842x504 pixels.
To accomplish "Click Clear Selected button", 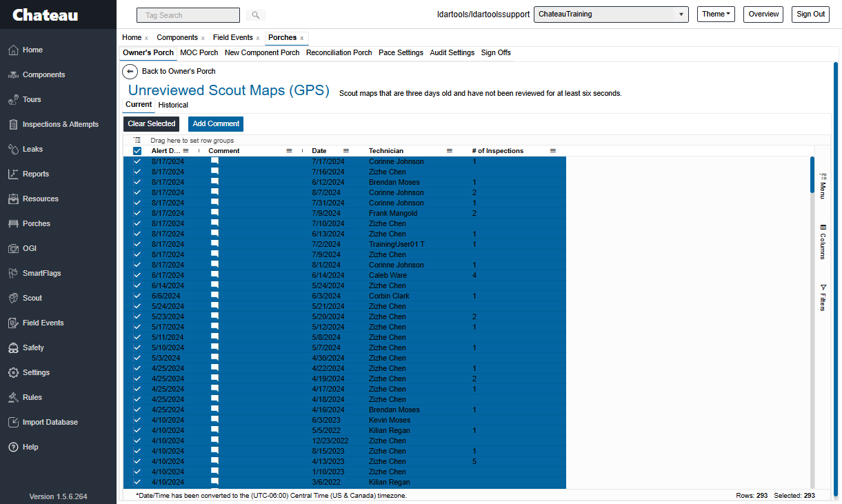I will click(x=152, y=124).
